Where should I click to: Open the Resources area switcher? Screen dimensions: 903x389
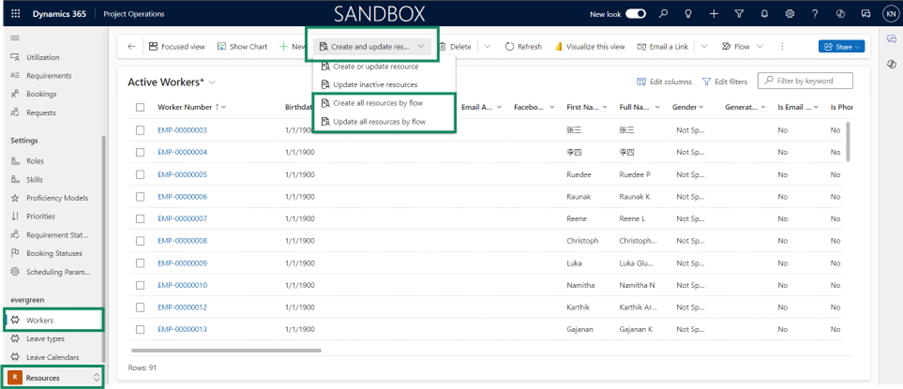click(54, 378)
